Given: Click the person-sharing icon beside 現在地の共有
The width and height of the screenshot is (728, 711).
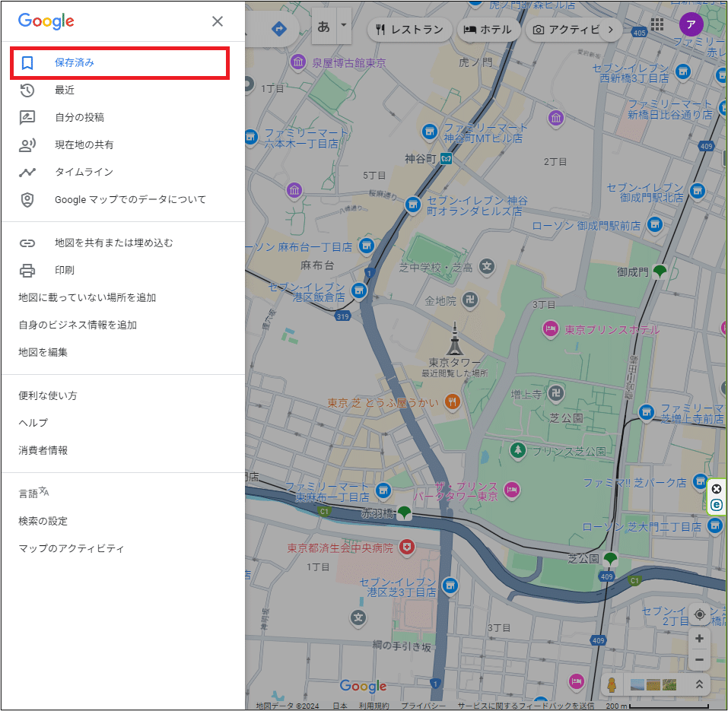Looking at the screenshot, I should pos(27,144).
